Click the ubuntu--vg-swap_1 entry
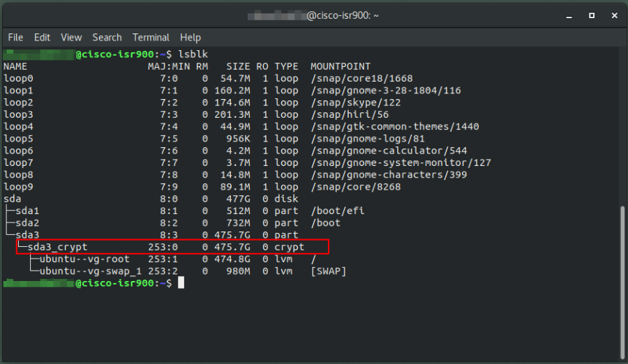628x364 pixels. (90, 271)
